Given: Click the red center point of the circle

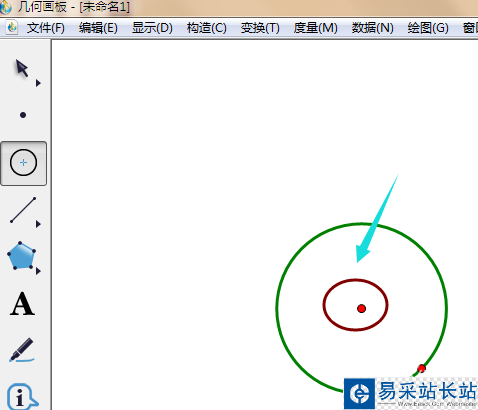Looking at the screenshot, I should 361,308.
